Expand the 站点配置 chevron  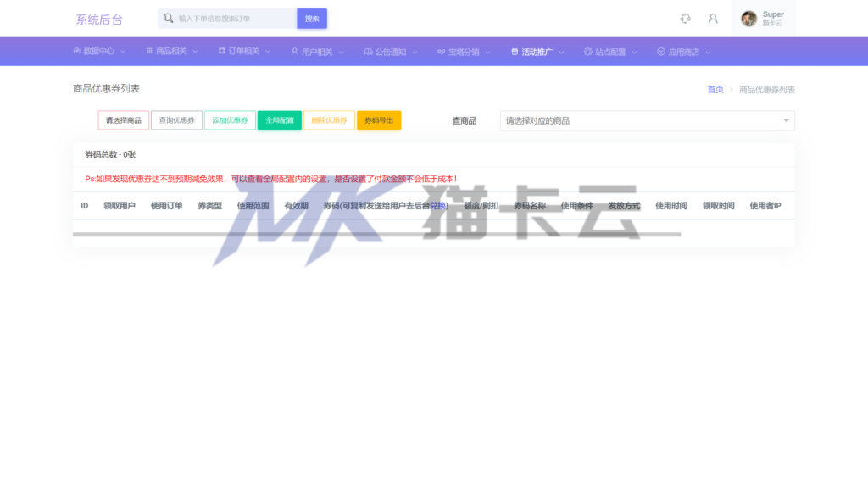click(x=634, y=53)
